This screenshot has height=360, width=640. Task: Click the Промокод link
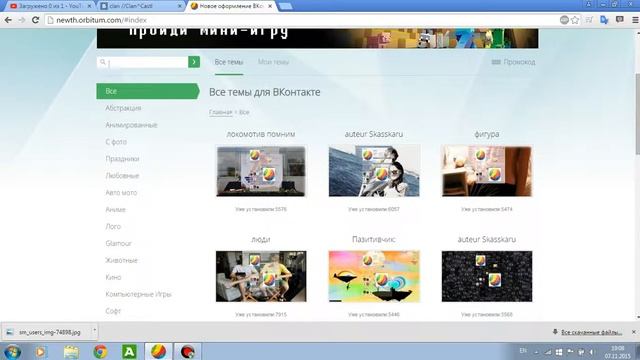click(519, 62)
